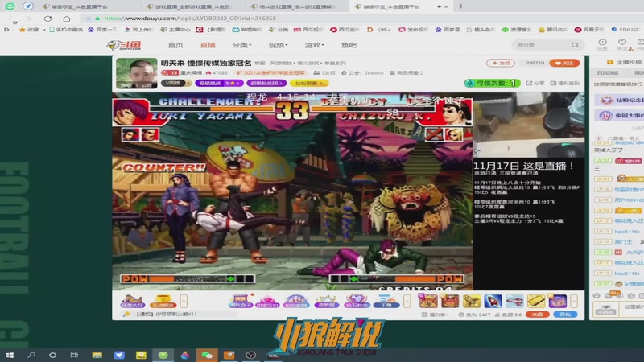Open the 福利券 coupon link

pyautogui.click(x=436, y=315)
